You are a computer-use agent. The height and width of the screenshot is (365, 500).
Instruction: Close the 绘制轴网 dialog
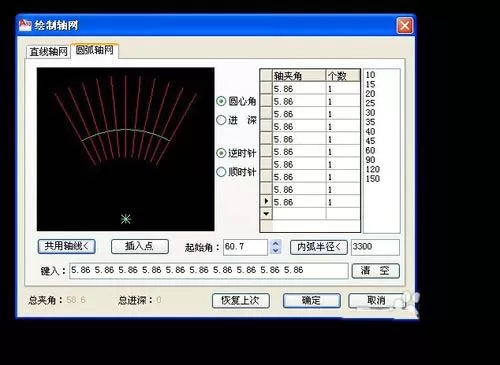coord(405,26)
